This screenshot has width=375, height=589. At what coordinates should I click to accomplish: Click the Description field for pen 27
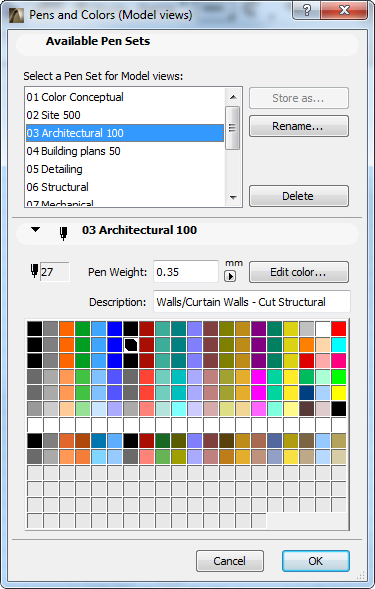pyautogui.click(x=252, y=302)
